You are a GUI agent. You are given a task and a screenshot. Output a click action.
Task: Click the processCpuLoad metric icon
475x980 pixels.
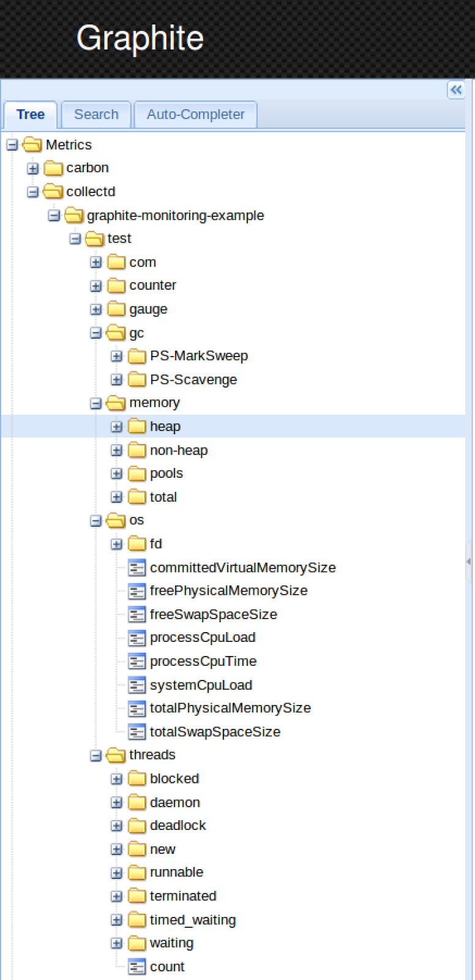point(137,638)
